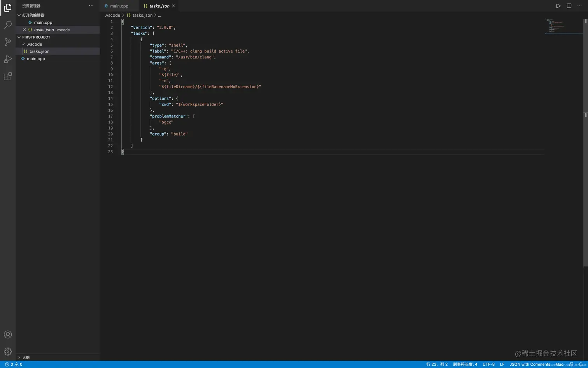
Task: Collapse the .vscode folder
Action: 23,44
